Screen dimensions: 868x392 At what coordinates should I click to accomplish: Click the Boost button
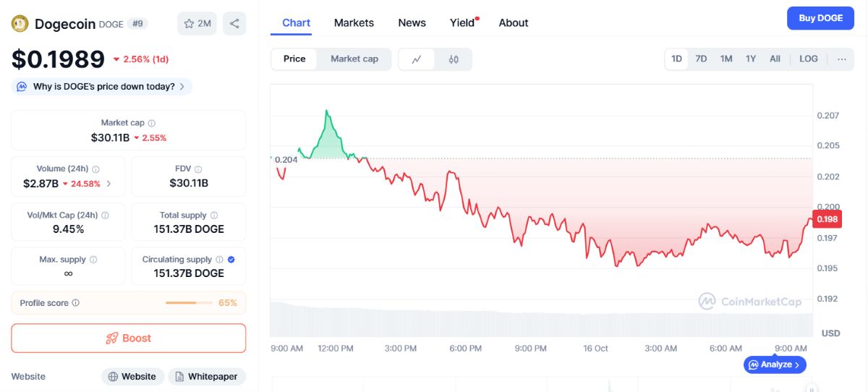click(x=129, y=338)
